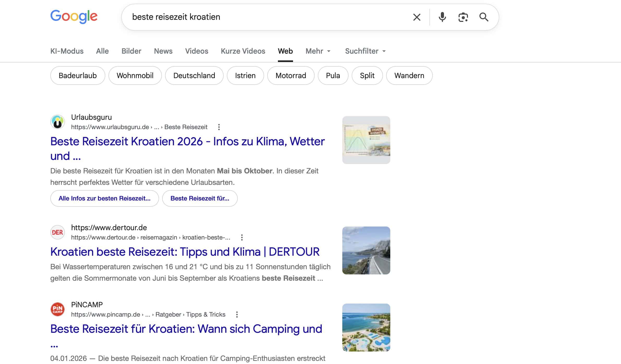
Task: Click the DER favicon of dertour result
Action: [58, 232]
